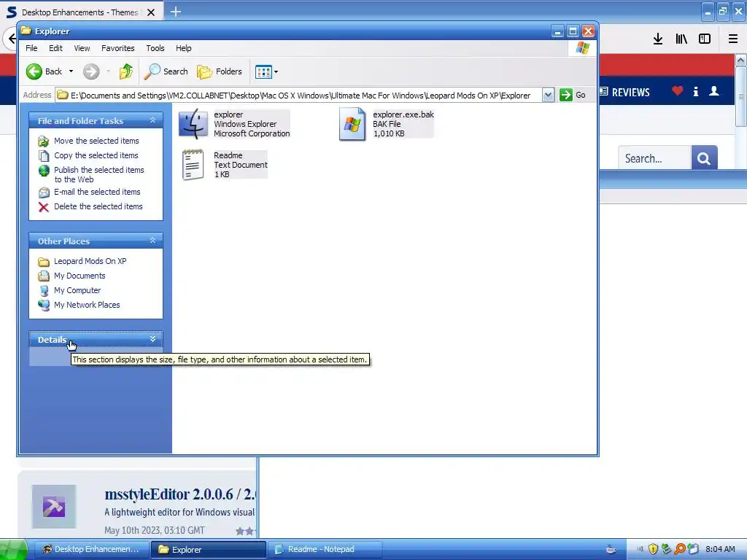Screen dimensions: 747x560
Task: Open My Network Places link
Action: [87, 305]
